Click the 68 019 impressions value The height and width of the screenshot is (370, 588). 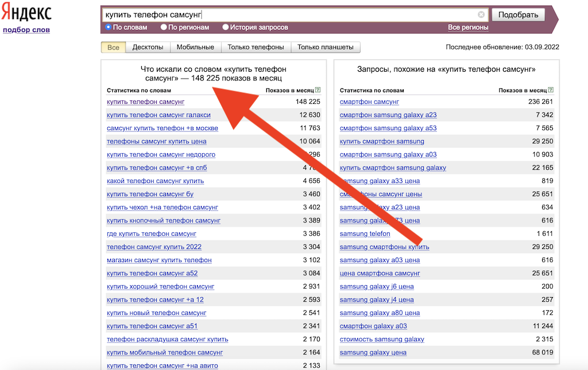(x=543, y=352)
